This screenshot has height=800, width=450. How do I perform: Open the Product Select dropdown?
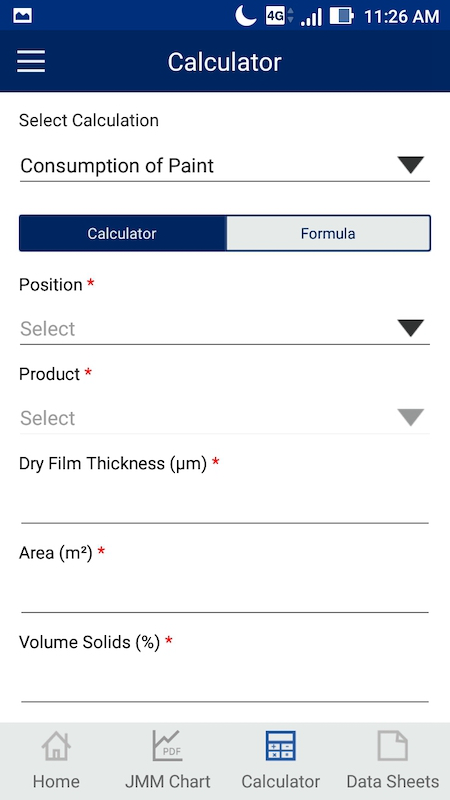point(225,418)
